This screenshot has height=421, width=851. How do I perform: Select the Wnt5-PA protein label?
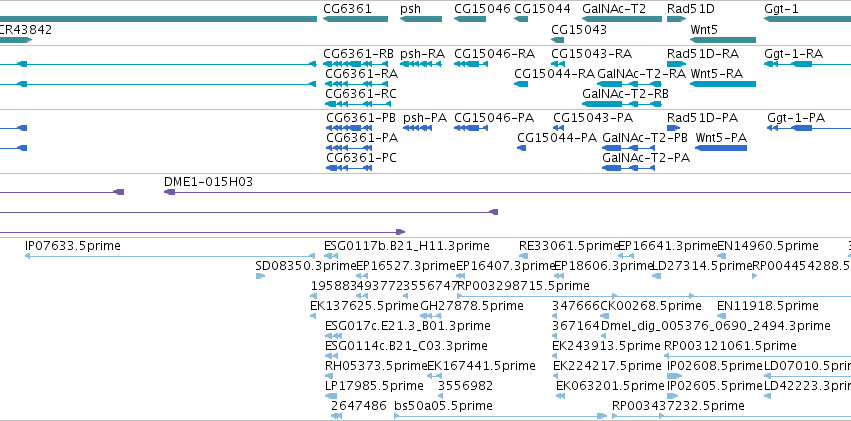(721, 138)
